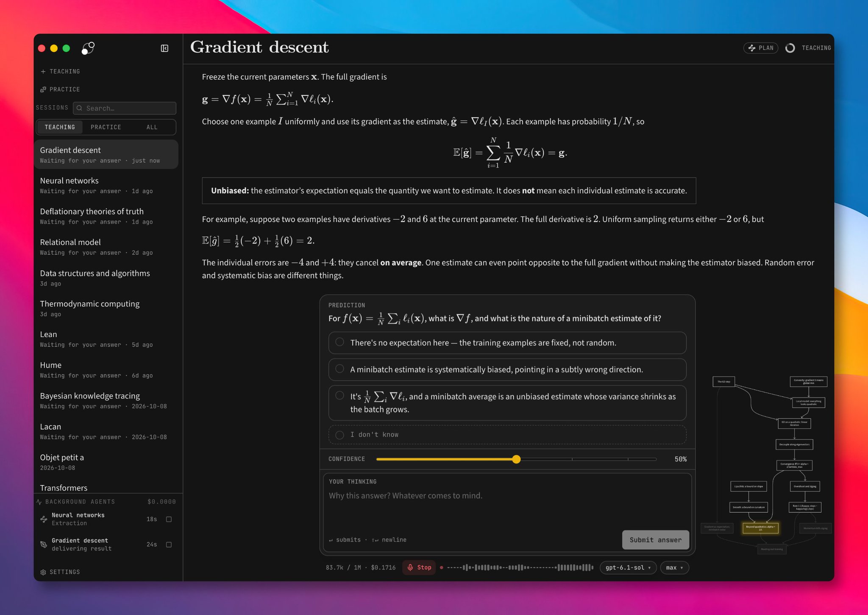The height and width of the screenshot is (615, 868).
Task: Open the Relational model session
Action: [106, 247]
